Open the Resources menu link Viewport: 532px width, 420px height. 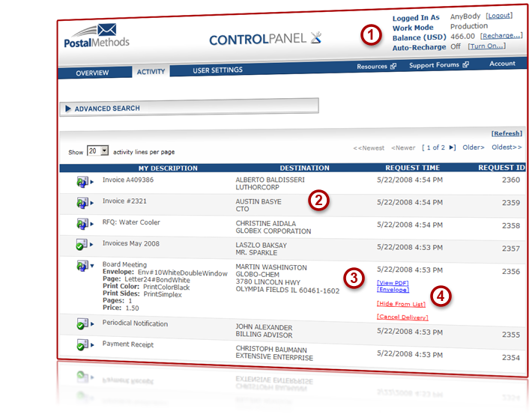372,67
